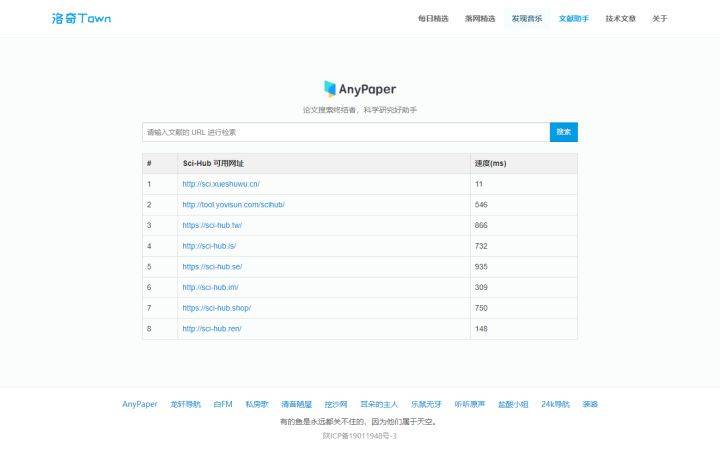Click the AnyPaper book logo icon
Viewport: 720px width, 451px height.
[x=330, y=89]
